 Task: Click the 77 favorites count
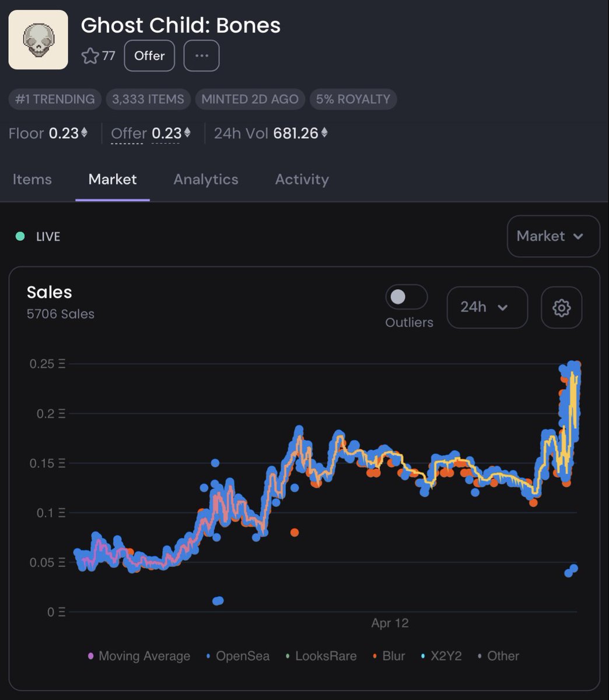[108, 56]
